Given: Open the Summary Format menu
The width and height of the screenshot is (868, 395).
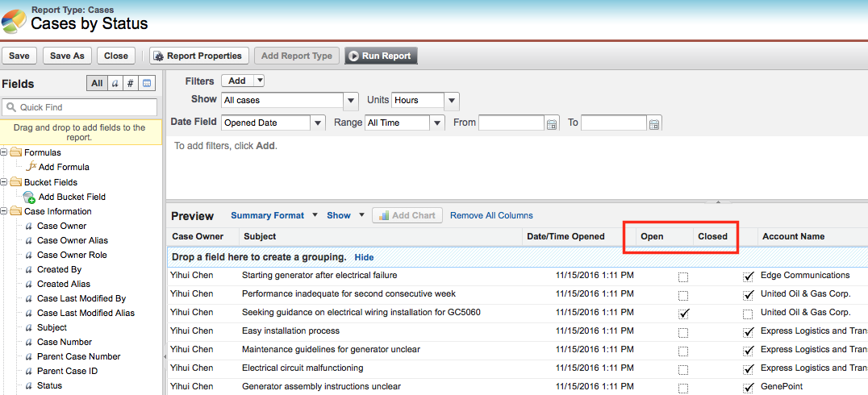Looking at the screenshot, I should click(x=274, y=215).
